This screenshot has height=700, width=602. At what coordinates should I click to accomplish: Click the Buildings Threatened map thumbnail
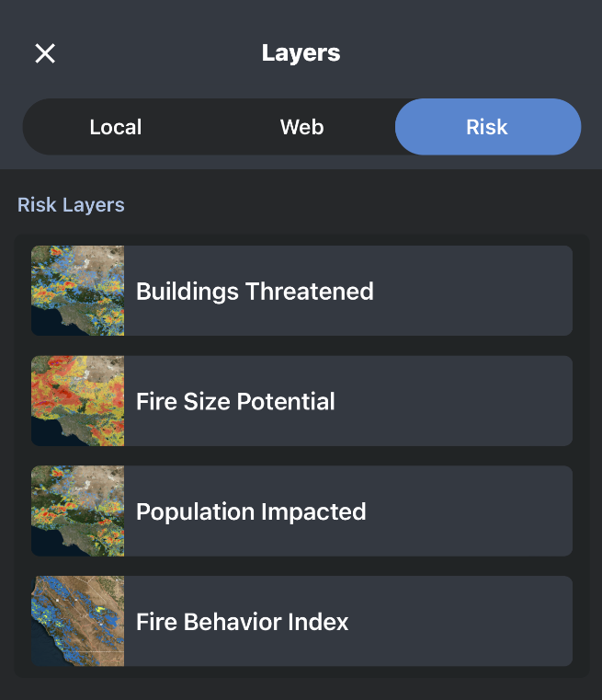tap(78, 291)
